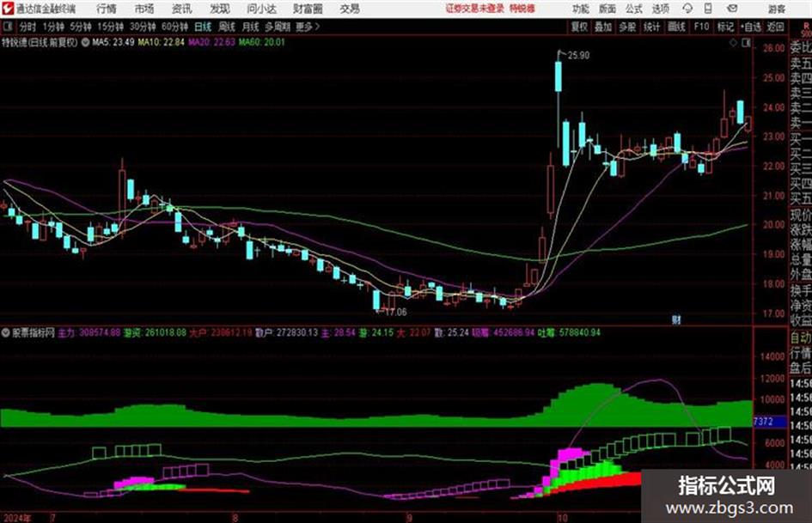Add stock via +自选 button
Image resolution: width=812 pixels, height=523 pixels.
pyautogui.click(x=751, y=27)
